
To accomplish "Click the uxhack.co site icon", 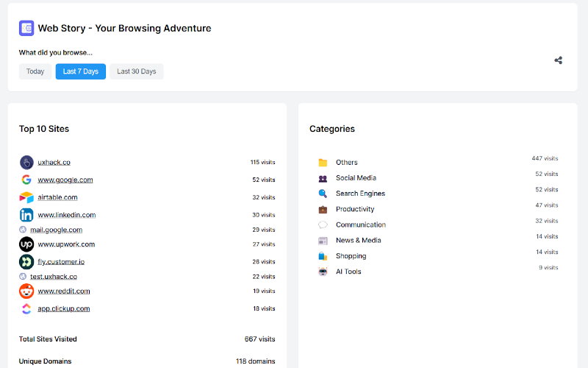I will pyautogui.click(x=26, y=162).
